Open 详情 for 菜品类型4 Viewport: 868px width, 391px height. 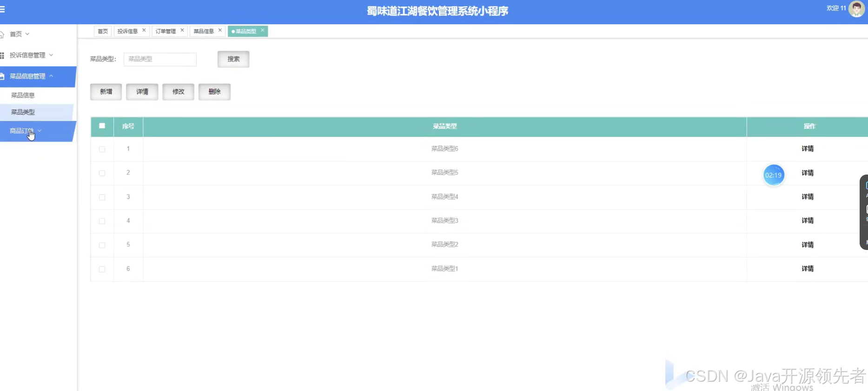pyautogui.click(x=808, y=196)
